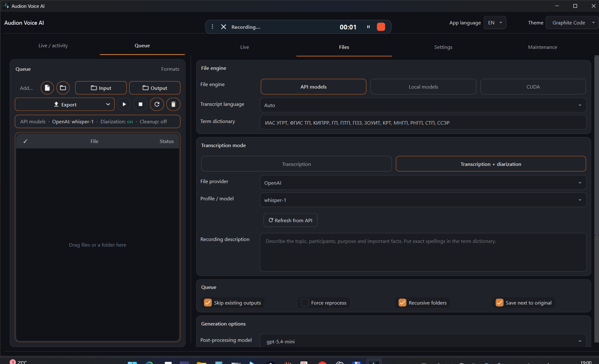Click the Add file icon in Queue
The height and width of the screenshot is (364, 599).
click(x=47, y=88)
